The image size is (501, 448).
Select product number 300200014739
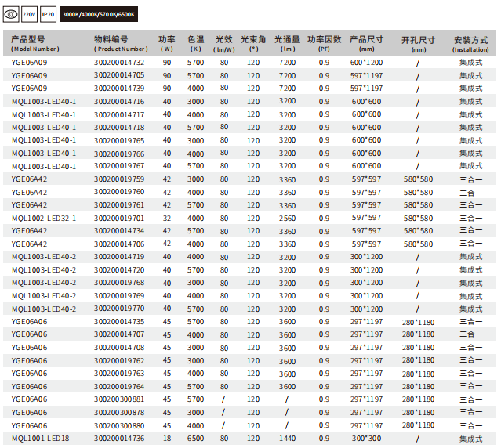tap(119, 88)
